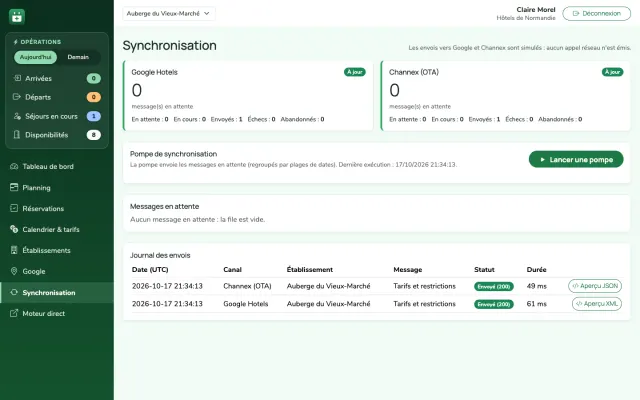The height and width of the screenshot is (400, 640).
Task: Click Envoyé (200) badge in Channex row
Action: (494, 286)
